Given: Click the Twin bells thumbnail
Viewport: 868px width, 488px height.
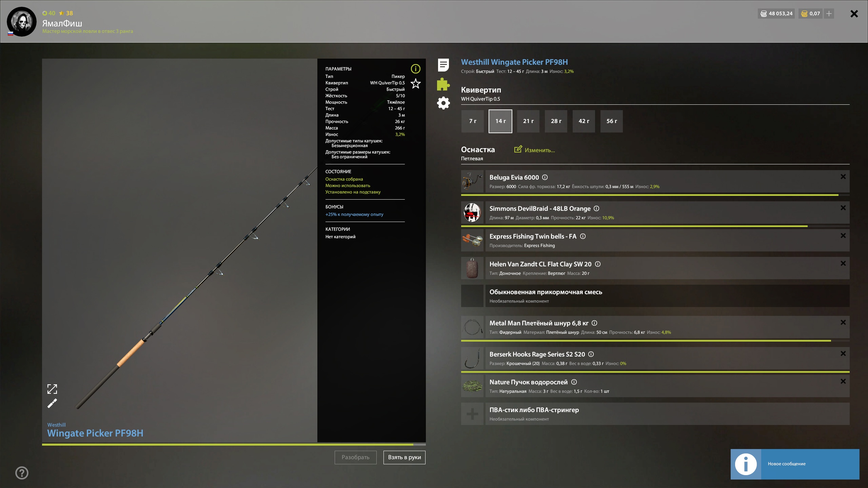Looking at the screenshot, I should coord(472,240).
